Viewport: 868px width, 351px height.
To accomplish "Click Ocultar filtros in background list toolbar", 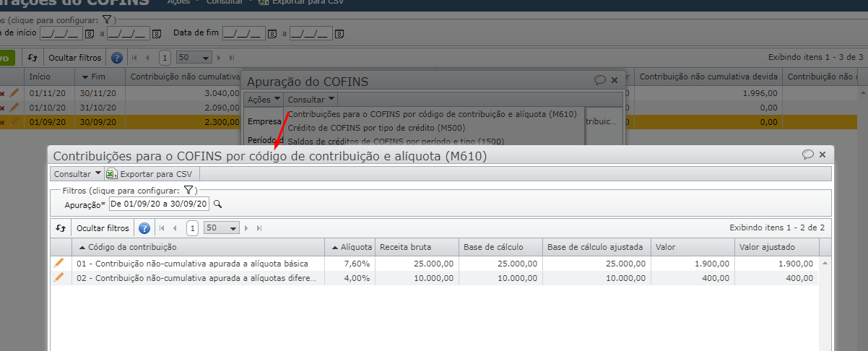I will pyautogui.click(x=75, y=57).
